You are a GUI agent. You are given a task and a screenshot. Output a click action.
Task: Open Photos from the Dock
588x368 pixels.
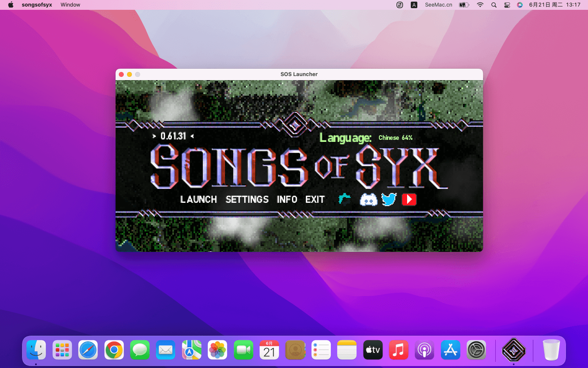click(218, 350)
